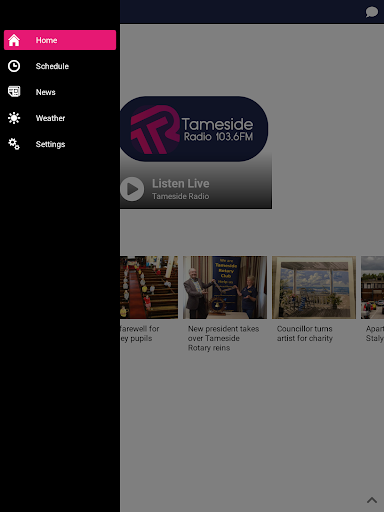This screenshot has width=384, height=512.
Task: Click the Schedule clock icon
Action: pos(14,66)
